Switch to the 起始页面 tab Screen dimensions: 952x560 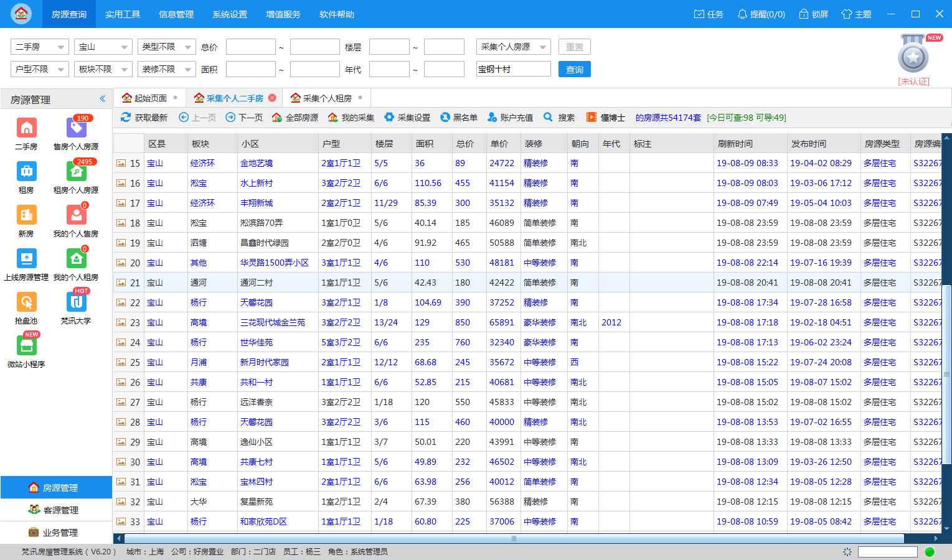(x=150, y=98)
